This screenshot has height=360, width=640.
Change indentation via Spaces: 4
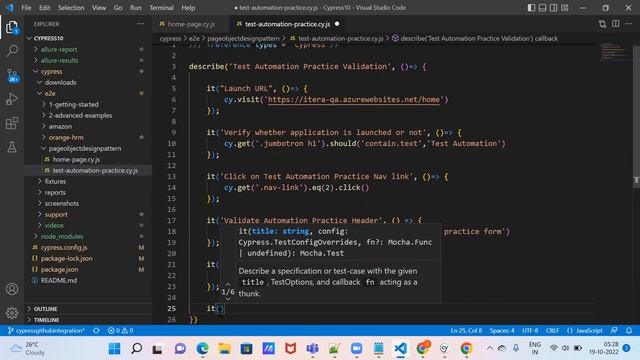502,331
